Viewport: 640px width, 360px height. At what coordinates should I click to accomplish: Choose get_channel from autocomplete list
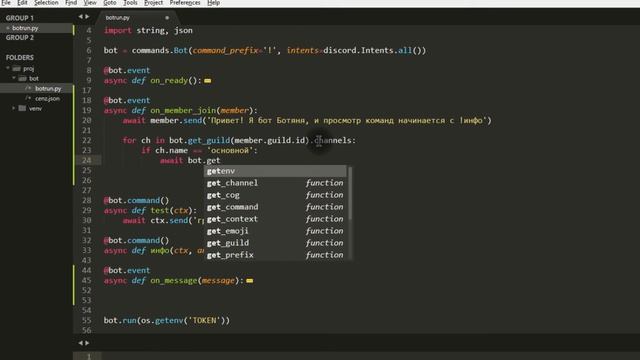click(x=275, y=183)
